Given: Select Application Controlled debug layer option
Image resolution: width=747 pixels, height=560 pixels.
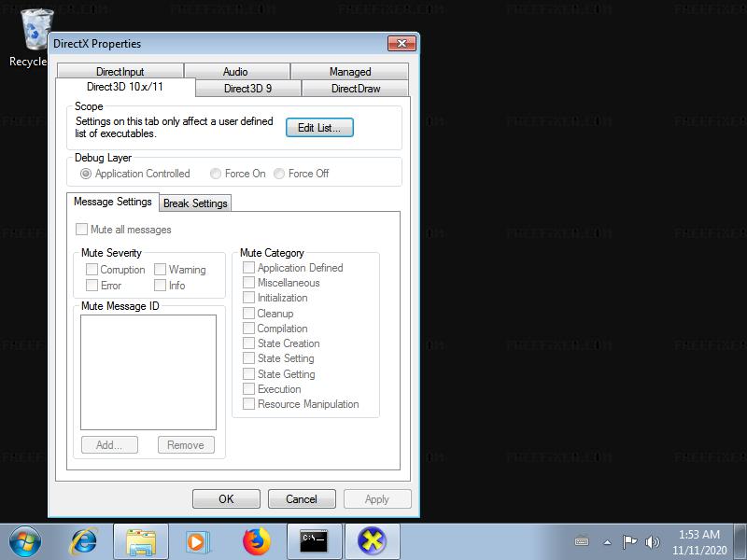Looking at the screenshot, I should [135, 174].
